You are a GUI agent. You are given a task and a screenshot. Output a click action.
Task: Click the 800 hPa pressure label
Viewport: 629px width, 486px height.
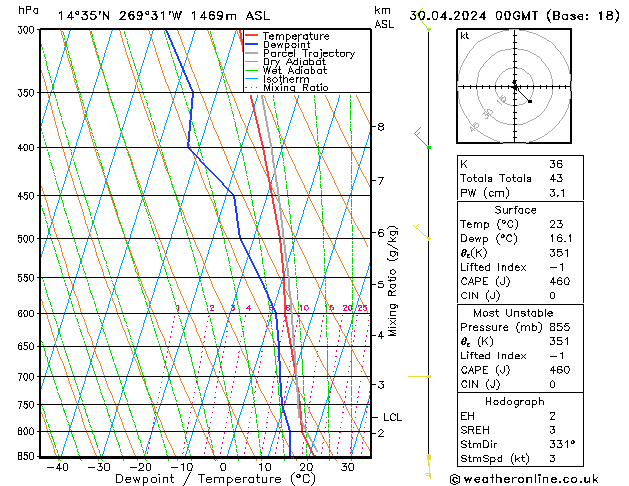pyautogui.click(x=28, y=431)
